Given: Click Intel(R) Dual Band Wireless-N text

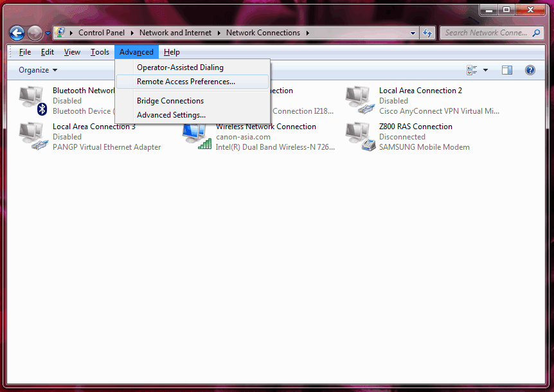Looking at the screenshot, I should pos(275,147).
